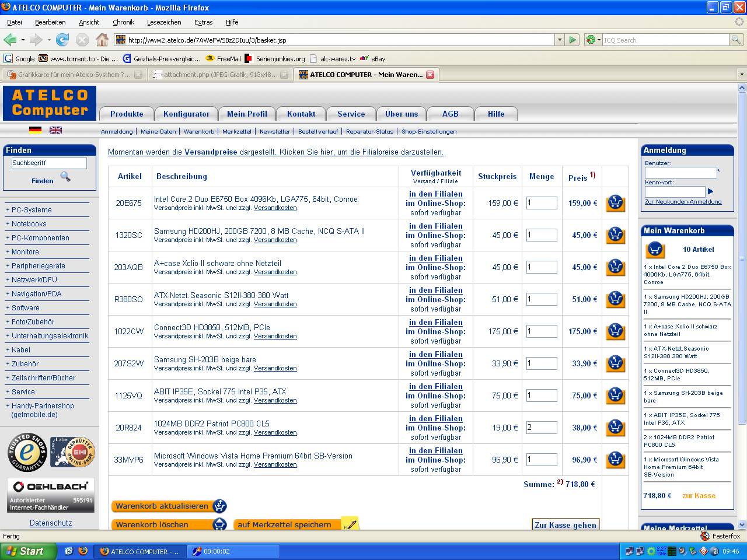The image size is (747, 560).
Task: Click the cart icon for Windows Vista row
Action: tap(616, 460)
